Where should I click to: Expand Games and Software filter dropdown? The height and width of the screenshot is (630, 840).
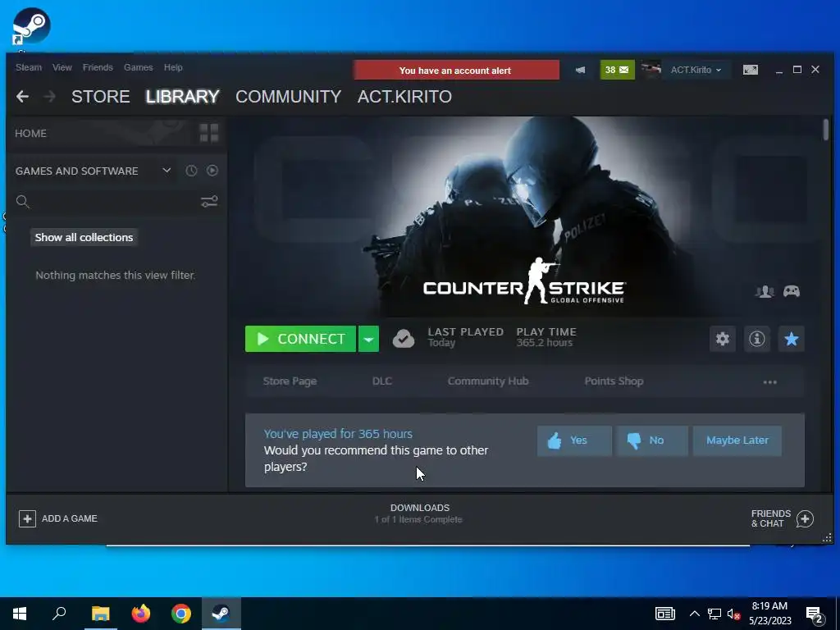point(167,171)
